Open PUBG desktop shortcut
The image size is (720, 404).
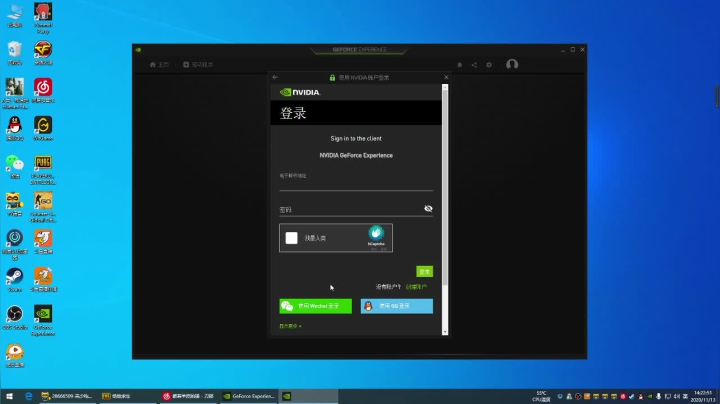coord(43,169)
